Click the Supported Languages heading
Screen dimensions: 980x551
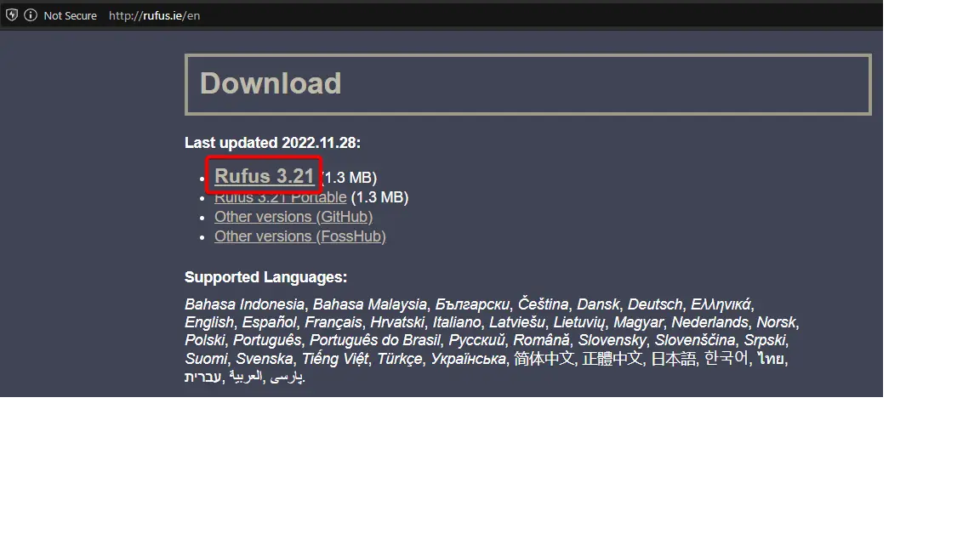265,277
